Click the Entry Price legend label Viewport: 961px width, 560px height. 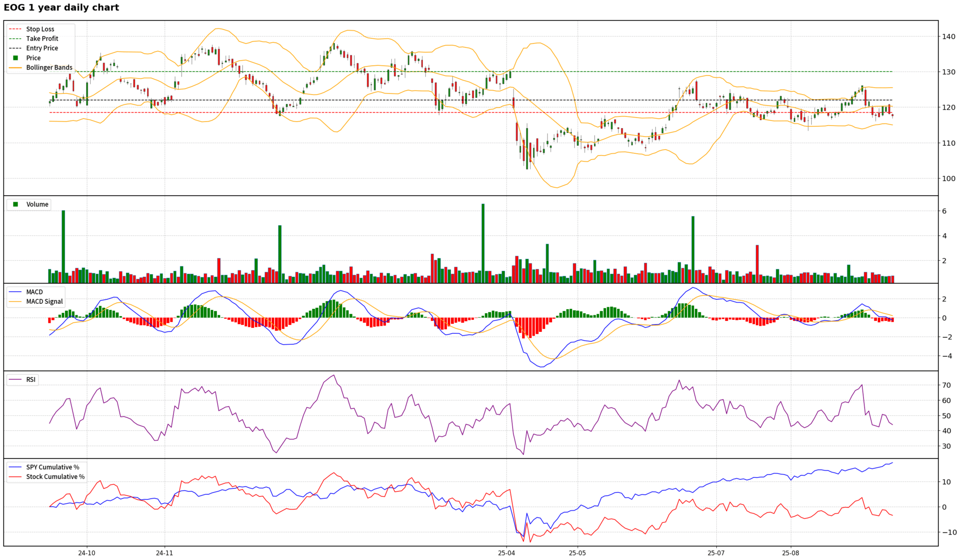pos(42,48)
